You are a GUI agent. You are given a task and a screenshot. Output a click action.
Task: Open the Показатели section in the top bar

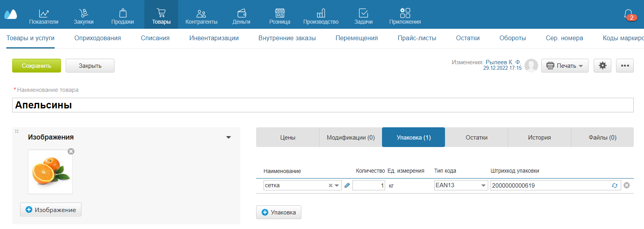(44, 17)
